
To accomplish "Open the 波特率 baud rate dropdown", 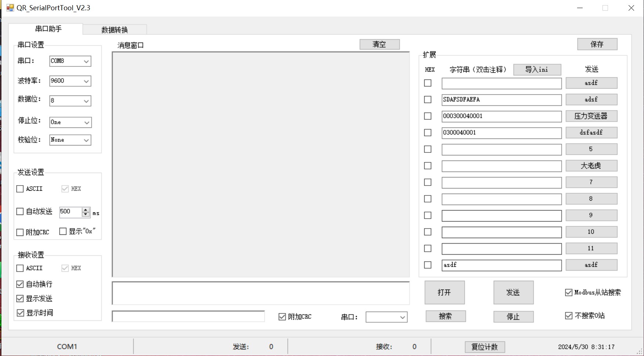I will [x=86, y=81].
